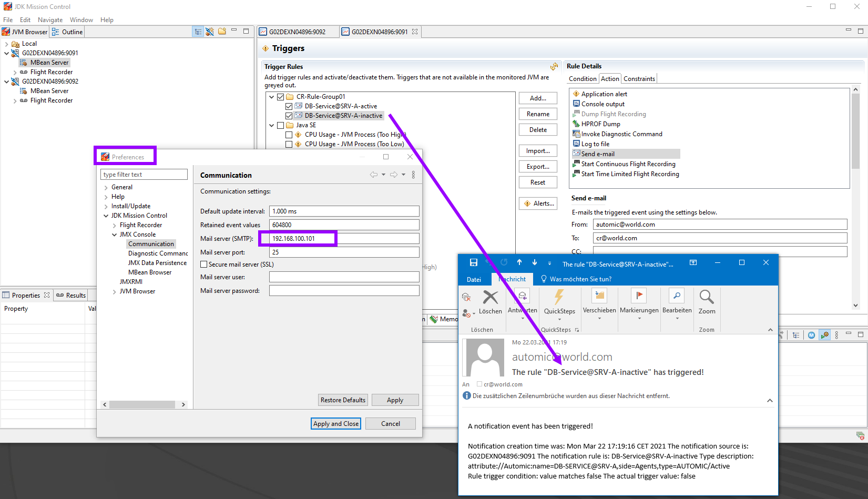
Task: Maximize the JVM Browser view panel
Action: (246, 31)
